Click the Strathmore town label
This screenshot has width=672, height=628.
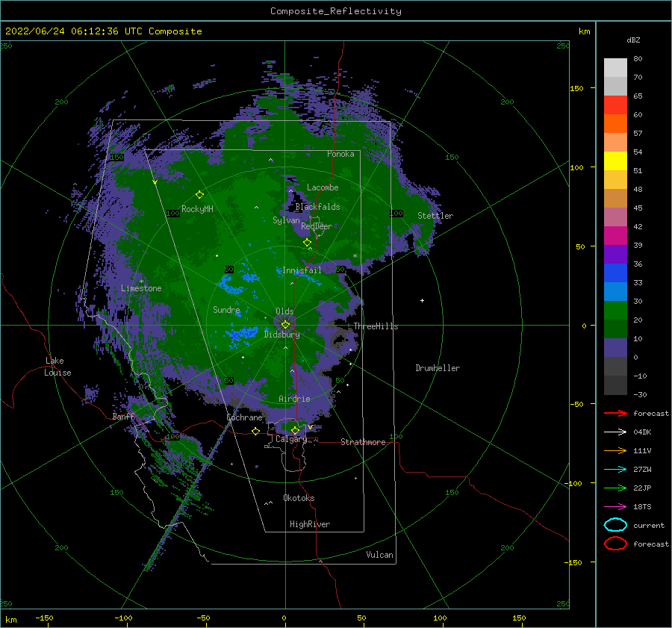(363, 442)
